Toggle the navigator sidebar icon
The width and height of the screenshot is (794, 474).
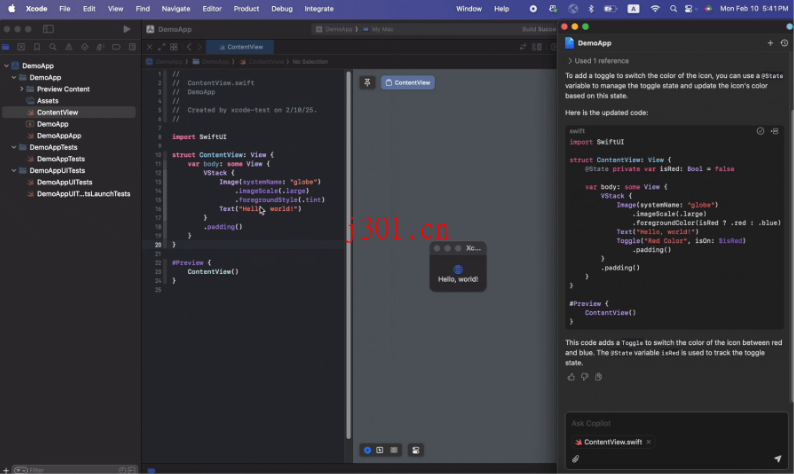click(48, 29)
